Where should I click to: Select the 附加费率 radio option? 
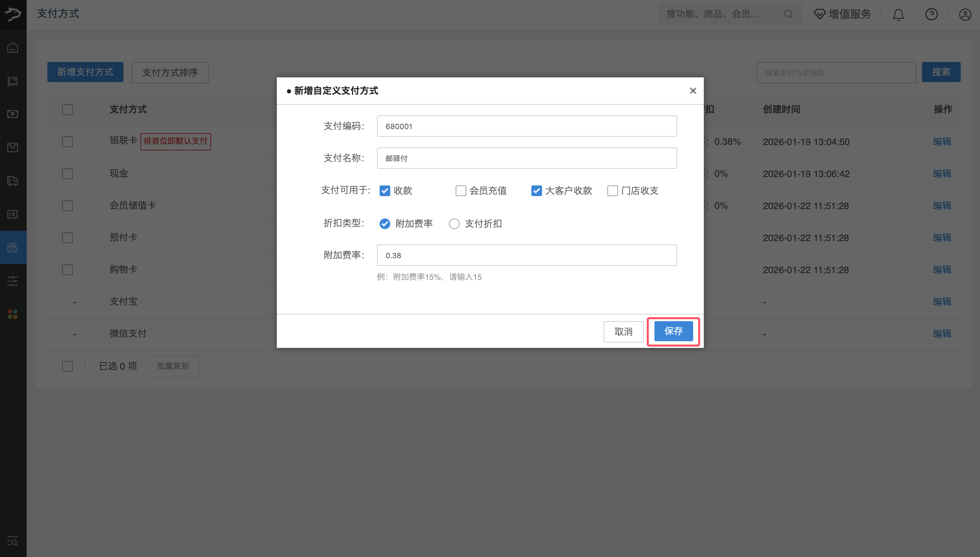coord(385,224)
